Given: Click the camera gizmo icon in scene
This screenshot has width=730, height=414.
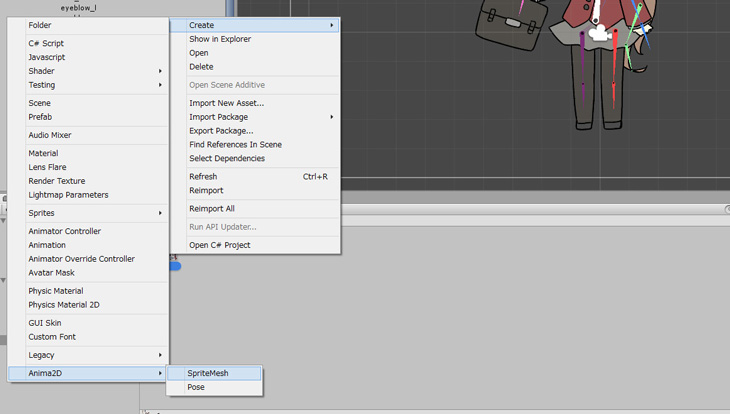Looking at the screenshot, I should click(600, 33).
